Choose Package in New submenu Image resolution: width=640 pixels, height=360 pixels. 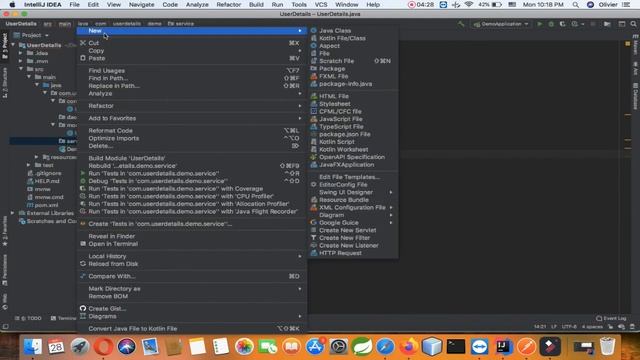[353, 69]
